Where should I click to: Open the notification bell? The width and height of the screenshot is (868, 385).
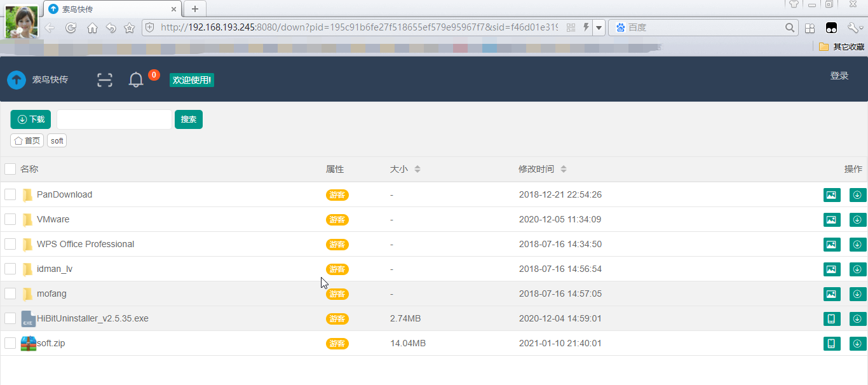[136, 80]
